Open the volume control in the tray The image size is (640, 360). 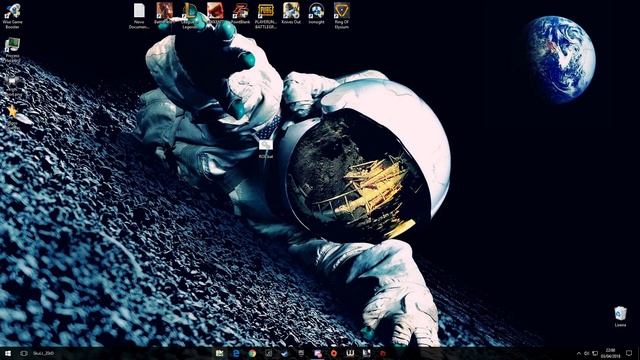587,353
